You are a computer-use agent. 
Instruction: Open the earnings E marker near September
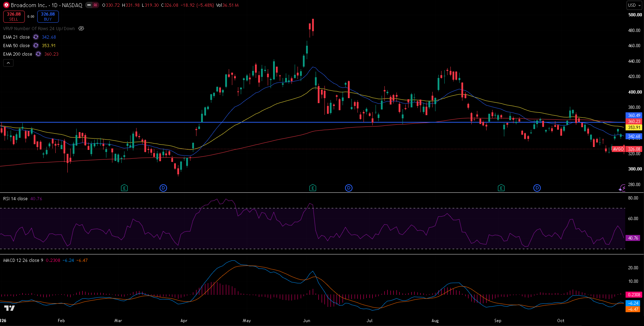(x=501, y=188)
